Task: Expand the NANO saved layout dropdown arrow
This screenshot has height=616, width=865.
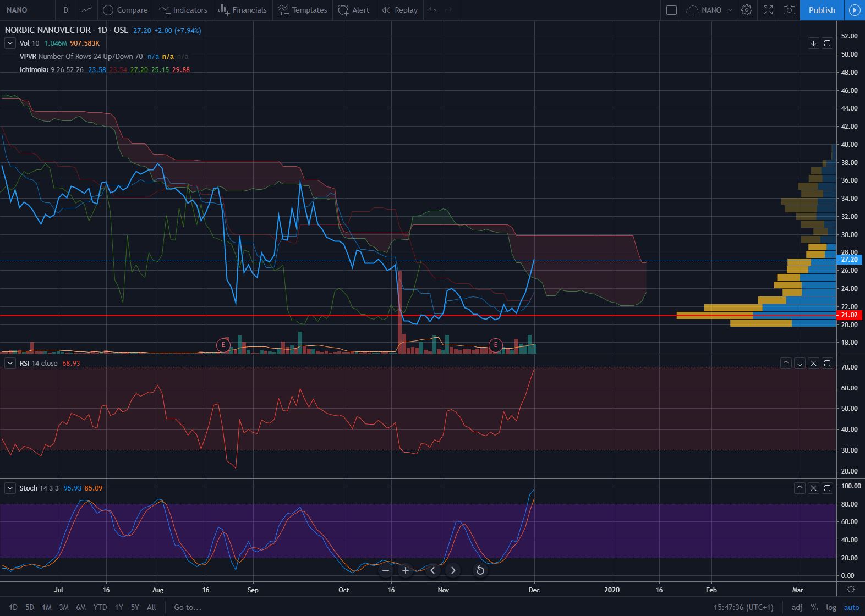Action: [x=730, y=10]
